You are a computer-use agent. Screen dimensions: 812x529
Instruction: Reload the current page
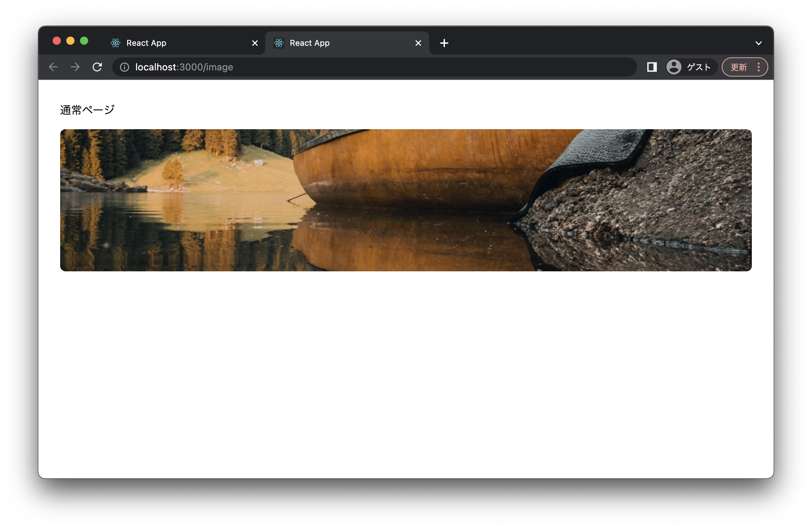click(97, 67)
